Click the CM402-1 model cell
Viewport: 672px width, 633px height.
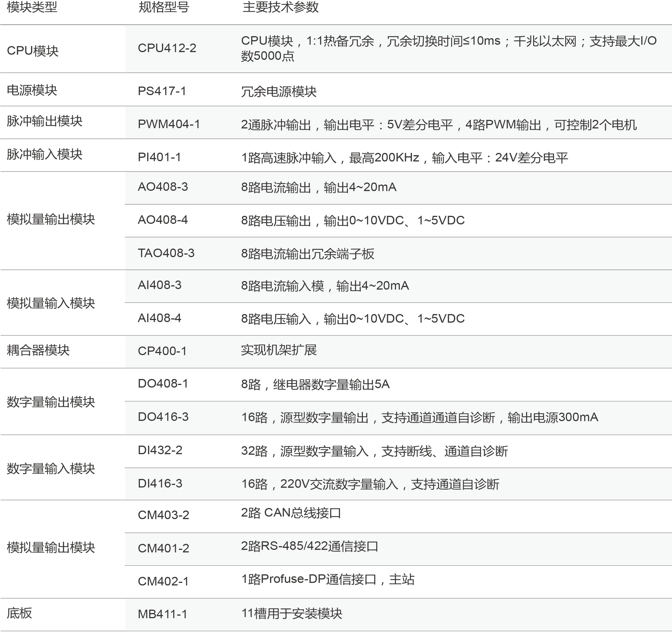point(163,581)
